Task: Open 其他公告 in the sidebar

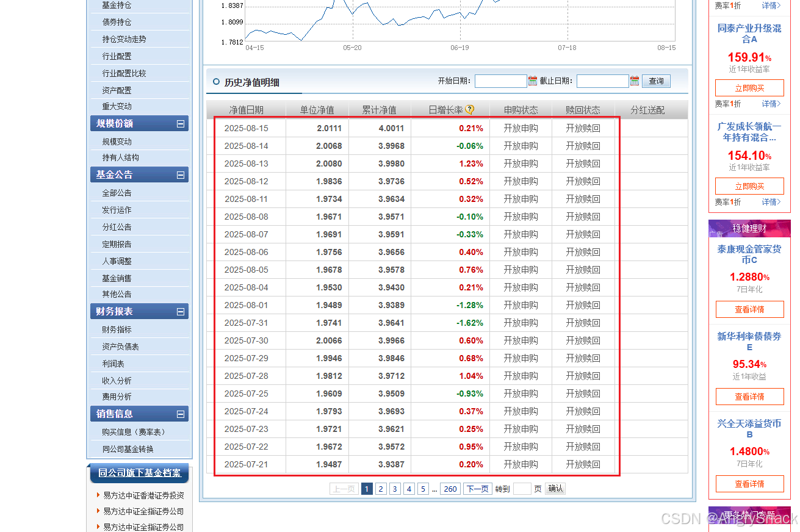Action: [x=117, y=294]
